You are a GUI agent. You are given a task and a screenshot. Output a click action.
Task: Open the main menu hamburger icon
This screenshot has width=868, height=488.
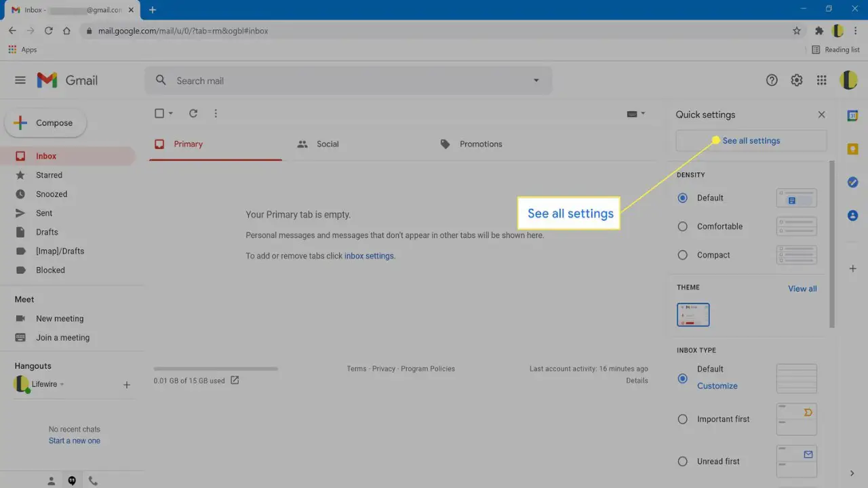pyautogui.click(x=20, y=80)
